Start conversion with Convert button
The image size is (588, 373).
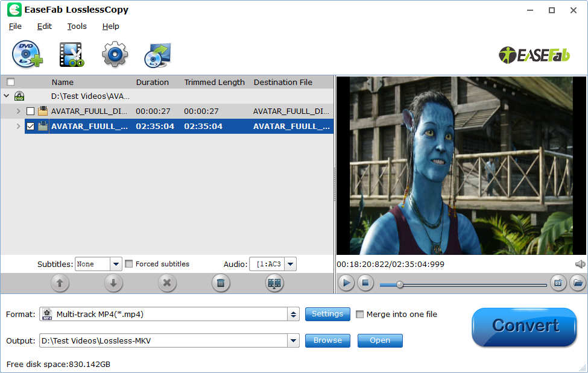coord(524,327)
